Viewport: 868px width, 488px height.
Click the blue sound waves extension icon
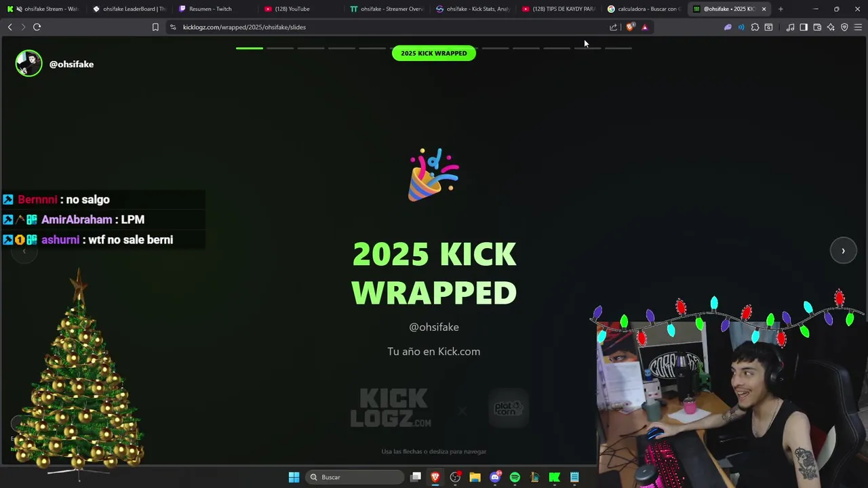(741, 27)
